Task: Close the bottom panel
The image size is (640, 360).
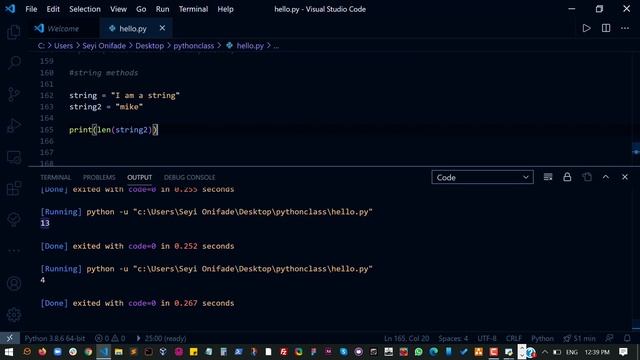Action: pos(625,177)
